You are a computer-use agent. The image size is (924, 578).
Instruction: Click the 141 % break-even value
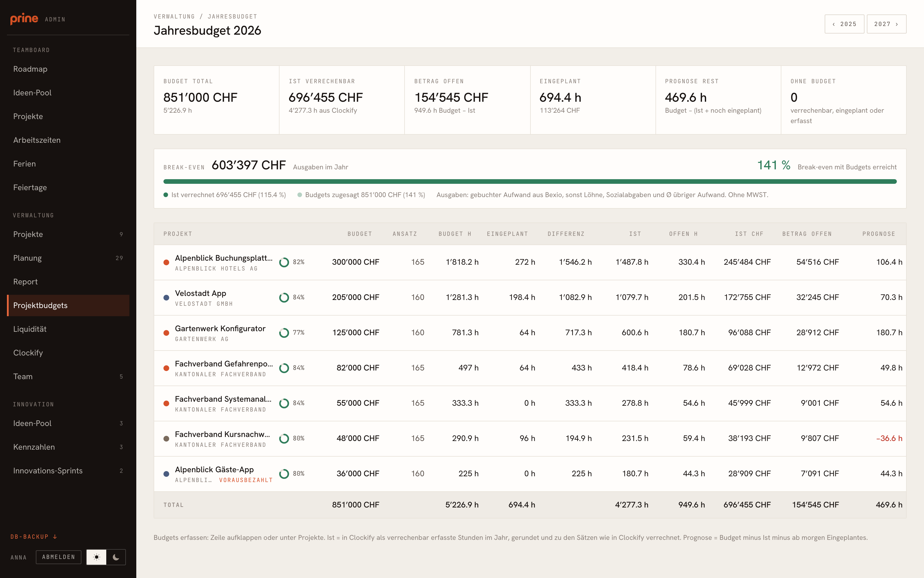click(774, 165)
